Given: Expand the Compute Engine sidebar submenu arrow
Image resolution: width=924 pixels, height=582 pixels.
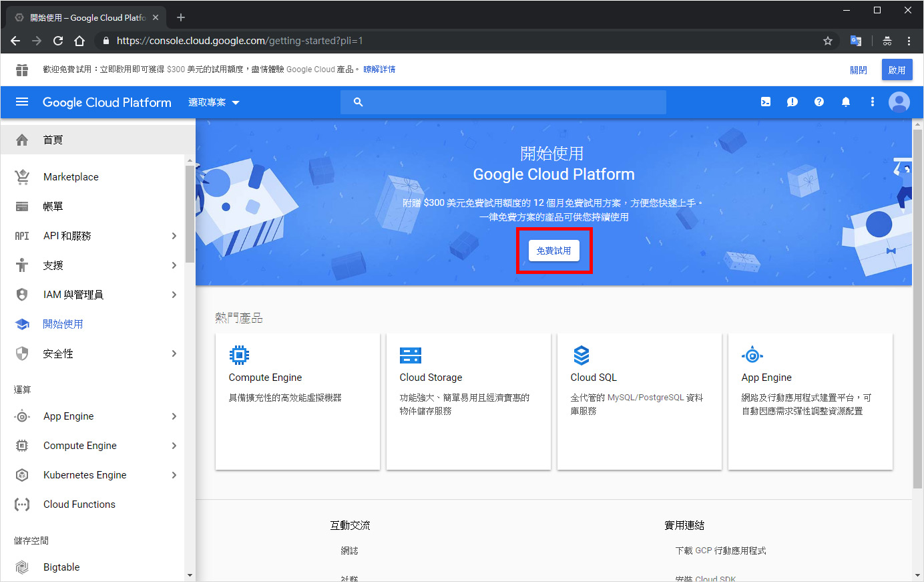Looking at the screenshot, I should tap(174, 446).
